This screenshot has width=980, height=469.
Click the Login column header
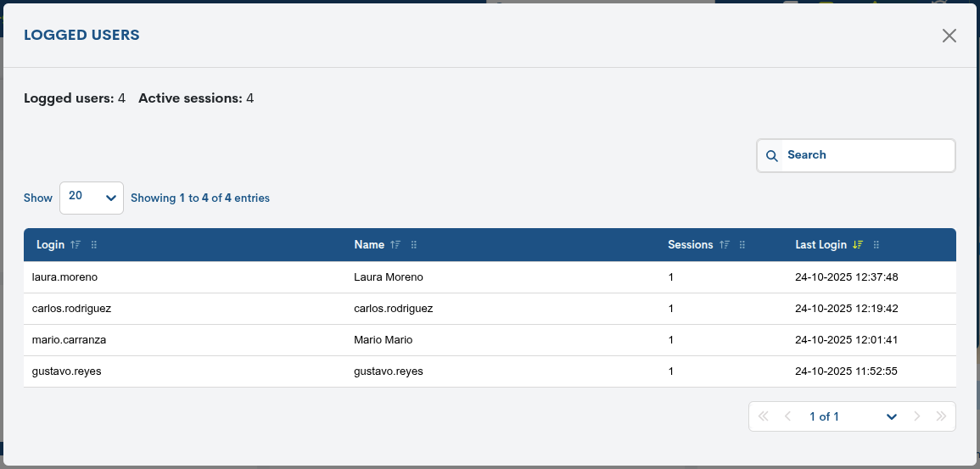click(51, 245)
